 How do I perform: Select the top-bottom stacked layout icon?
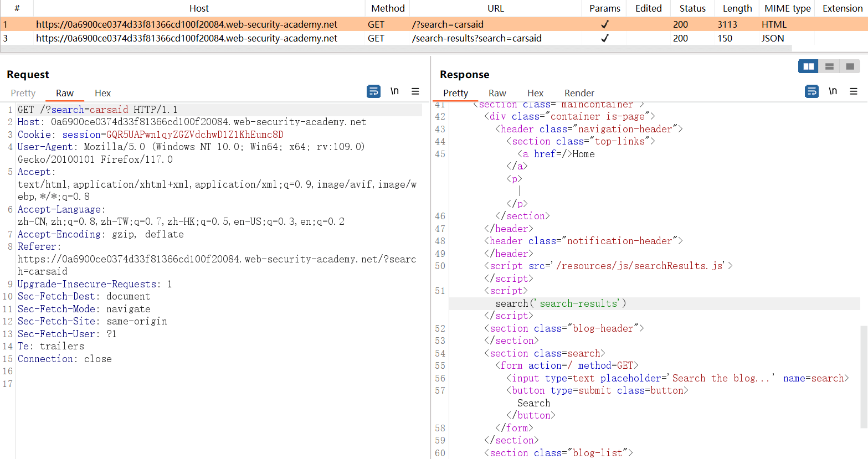(829, 66)
